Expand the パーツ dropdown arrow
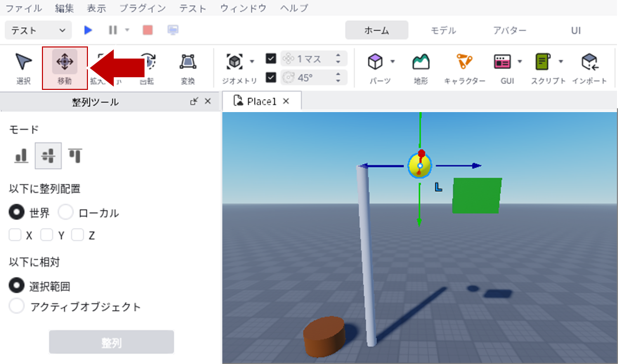The height and width of the screenshot is (364, 618). (393, 62)
